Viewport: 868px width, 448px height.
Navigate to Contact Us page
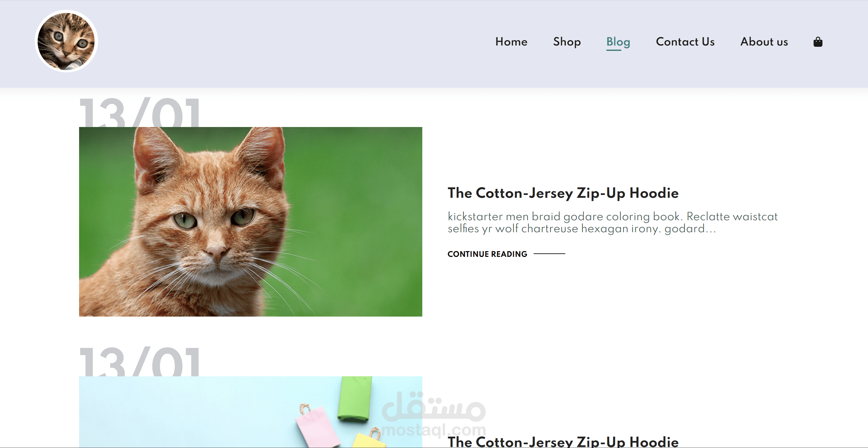pos(685,42)
